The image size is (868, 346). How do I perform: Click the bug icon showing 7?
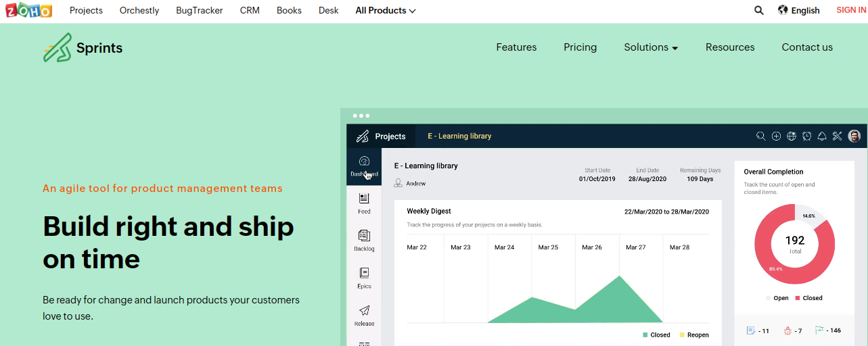point(787,330)
